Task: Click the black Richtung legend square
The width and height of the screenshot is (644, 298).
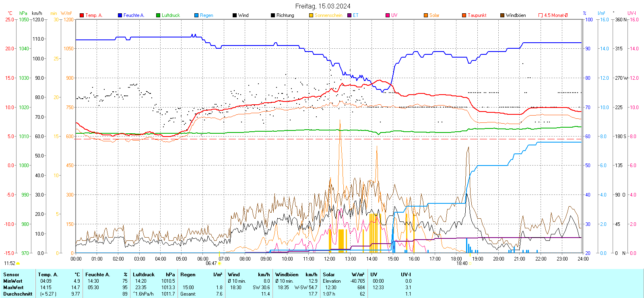Action: (273, 15)
